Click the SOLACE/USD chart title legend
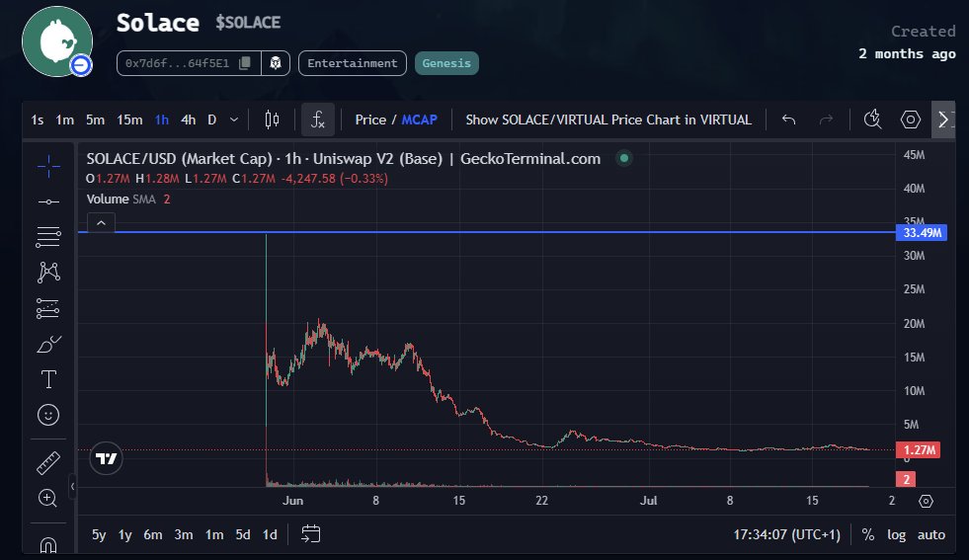 344,159
